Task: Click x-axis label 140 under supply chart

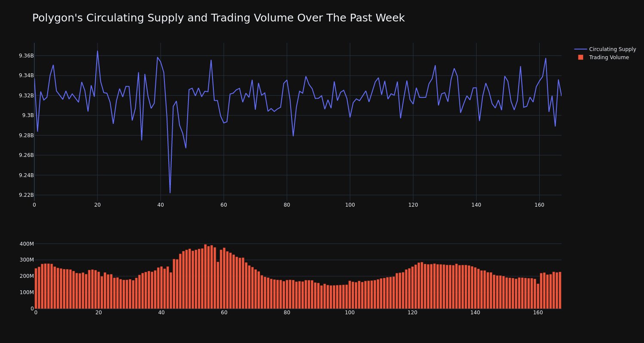Action: (x=476, y=205)
